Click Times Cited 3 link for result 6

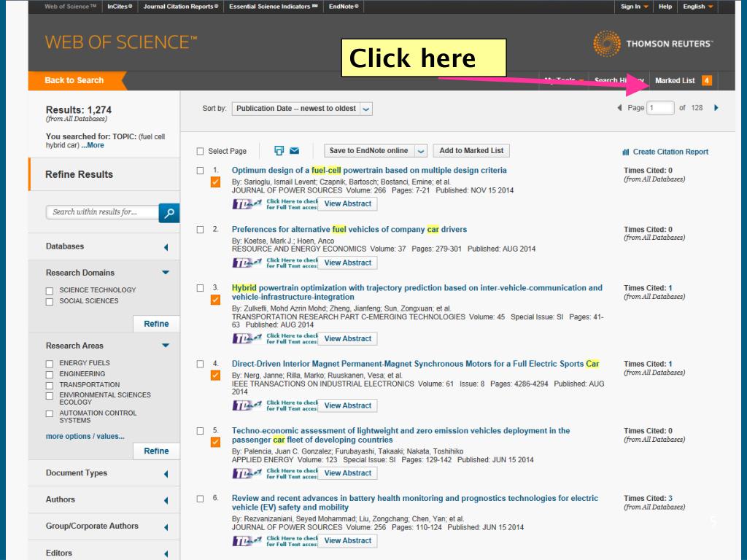click(670, 498)
